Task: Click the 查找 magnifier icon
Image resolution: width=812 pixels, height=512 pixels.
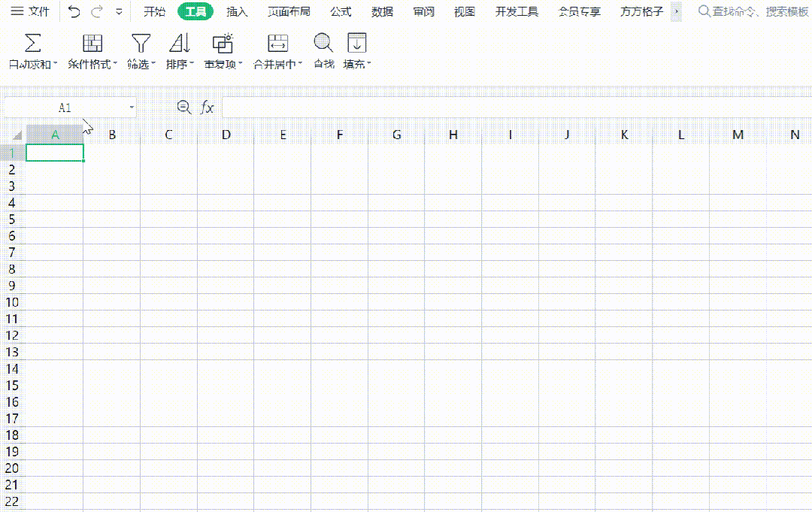Action: (323, 43)
